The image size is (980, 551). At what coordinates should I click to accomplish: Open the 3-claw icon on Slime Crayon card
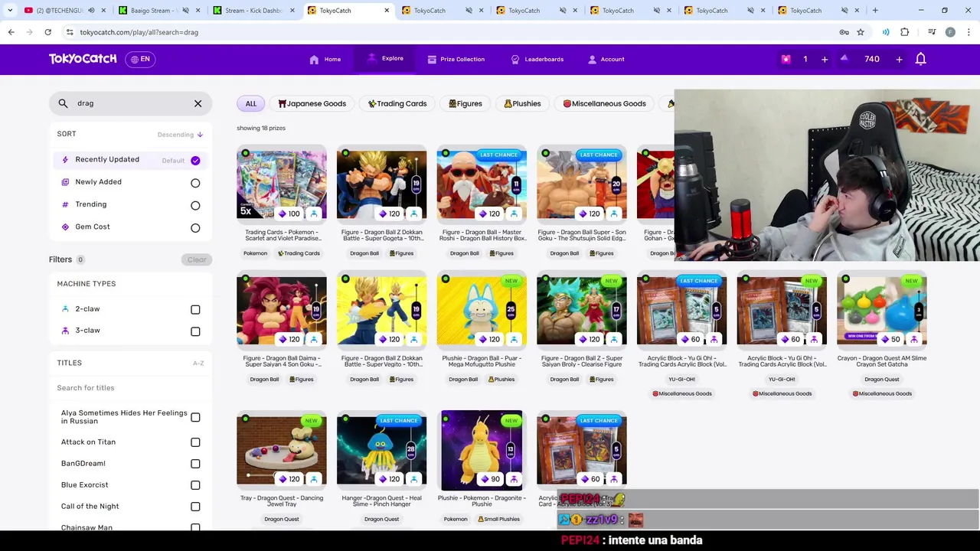(x=914, y=340)
